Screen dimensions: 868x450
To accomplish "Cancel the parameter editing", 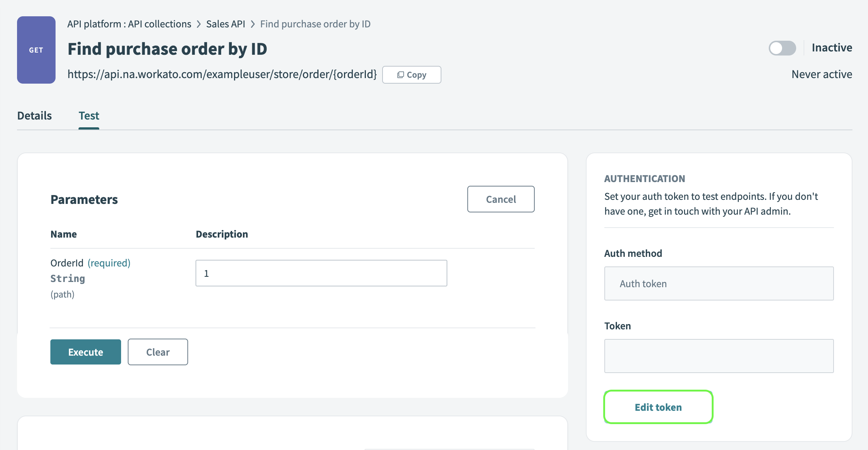I will [501, 199].
